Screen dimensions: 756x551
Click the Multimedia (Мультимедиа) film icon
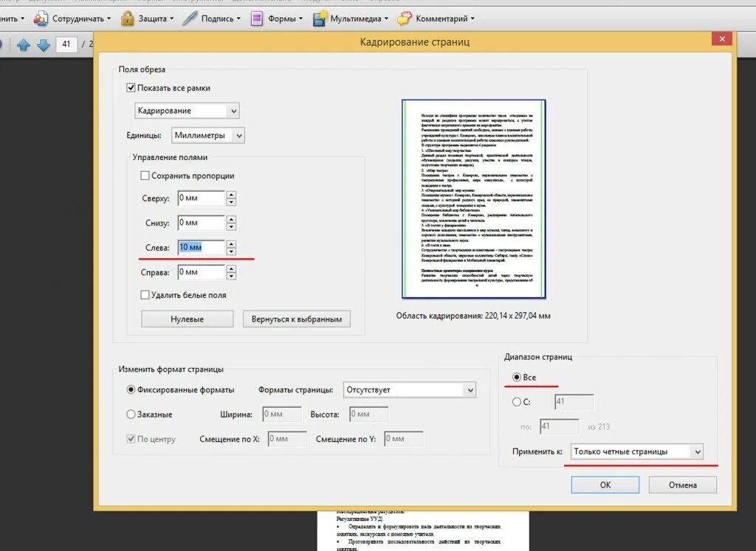(319, 18)
